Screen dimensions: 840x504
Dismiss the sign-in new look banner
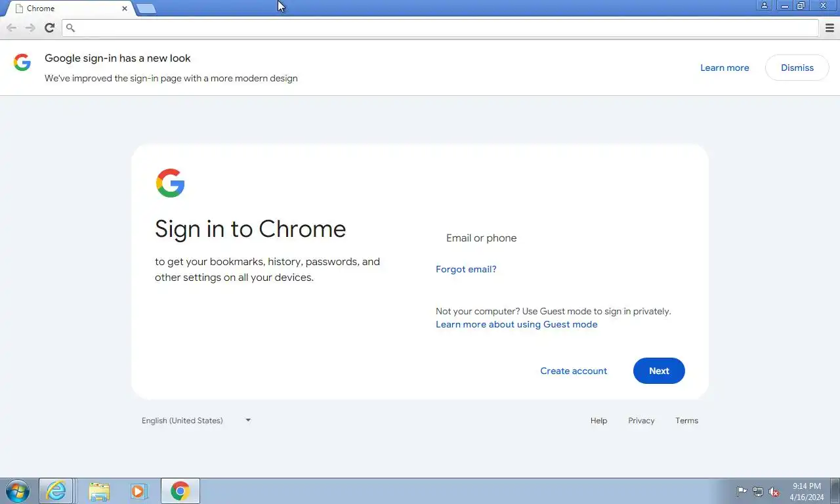[x=797, y=68]
